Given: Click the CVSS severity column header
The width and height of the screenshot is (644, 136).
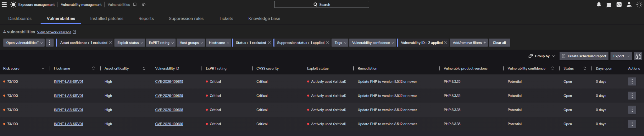Looking at the screenshot, I should pyautogui.click(x=267, y=68).
